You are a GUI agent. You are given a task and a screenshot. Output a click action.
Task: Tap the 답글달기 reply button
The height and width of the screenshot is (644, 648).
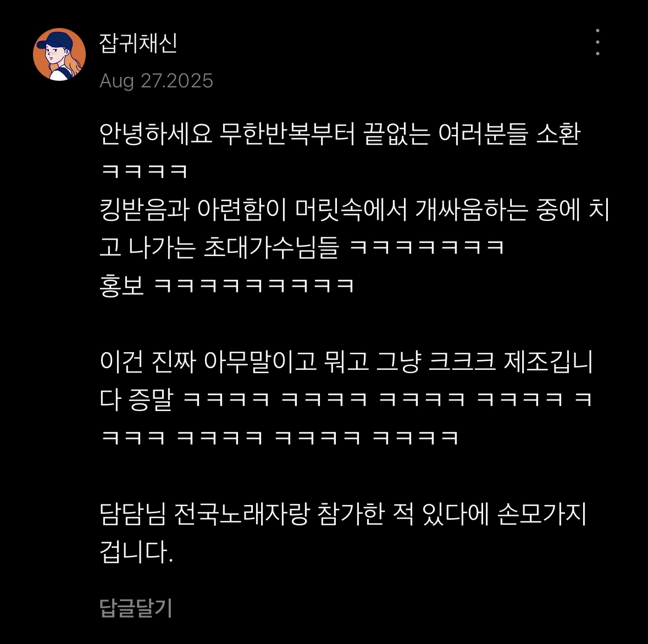136,608
